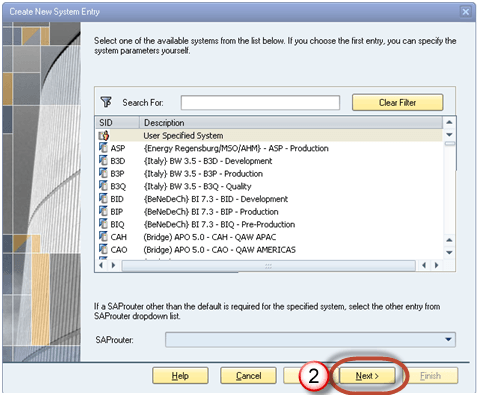Click the CAO SID cell
This screenshot has height=395, width=479.
click(119, 250)
